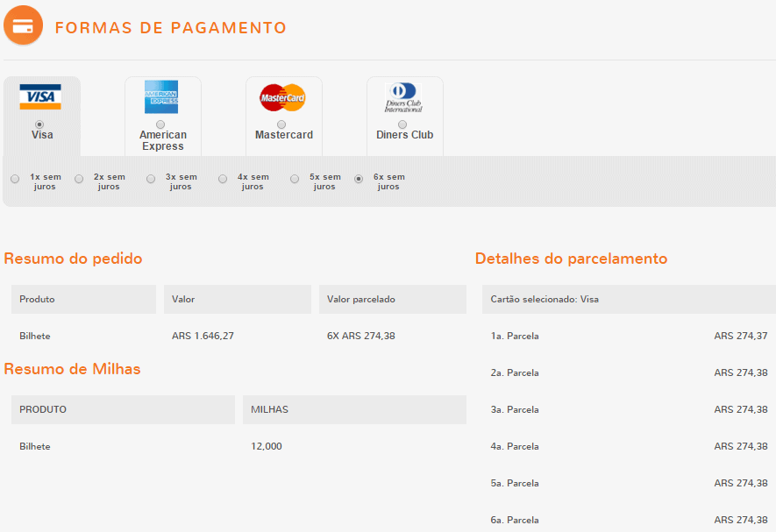Choose 1x sem juros installment option
The height and width of the screenshot is (532, 776).
(15, 179)
